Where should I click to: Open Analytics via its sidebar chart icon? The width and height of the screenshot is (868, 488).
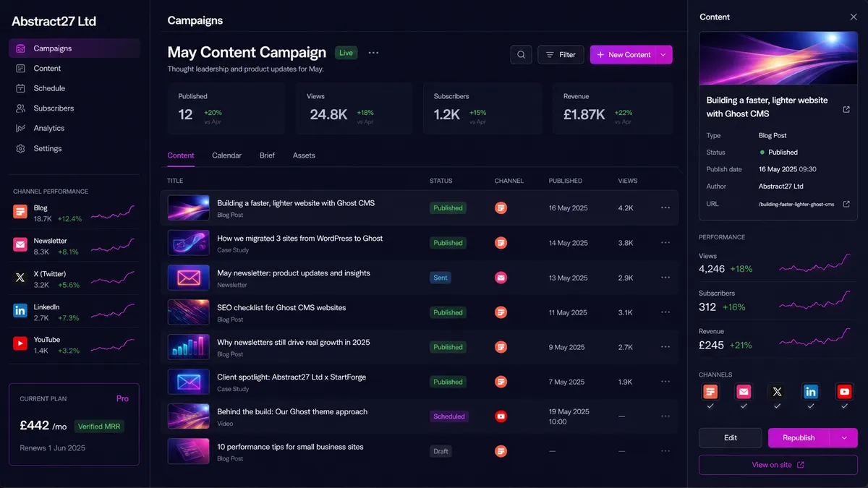(20, 129)
